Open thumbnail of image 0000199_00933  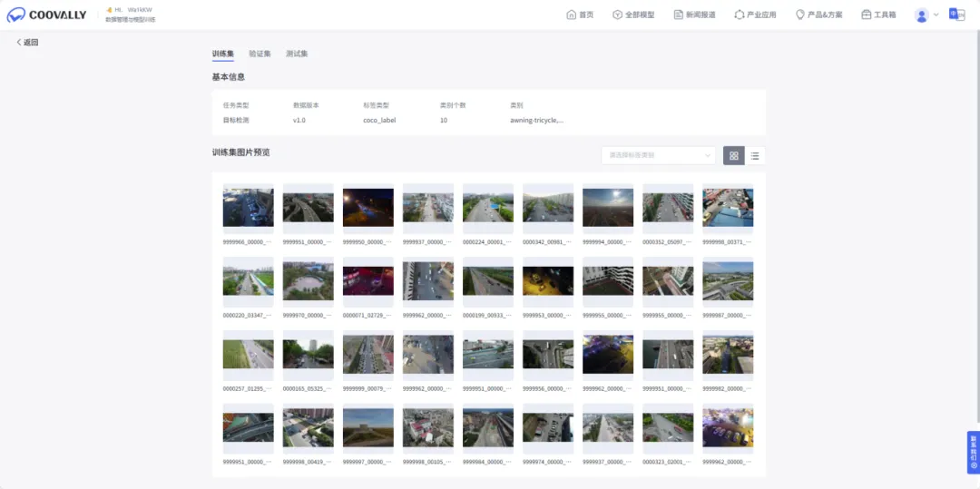[488, 281]
